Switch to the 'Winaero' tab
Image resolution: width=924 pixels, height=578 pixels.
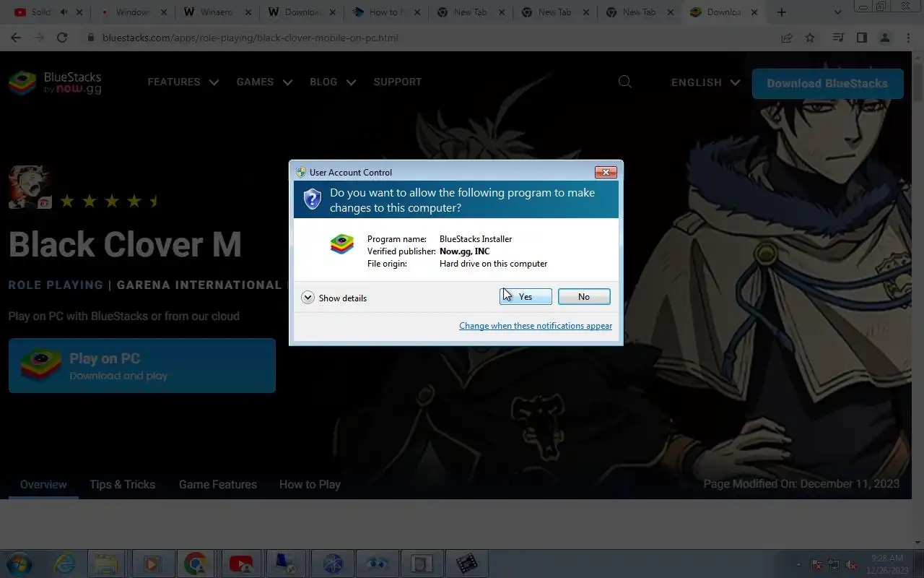[x=217, y=12]
